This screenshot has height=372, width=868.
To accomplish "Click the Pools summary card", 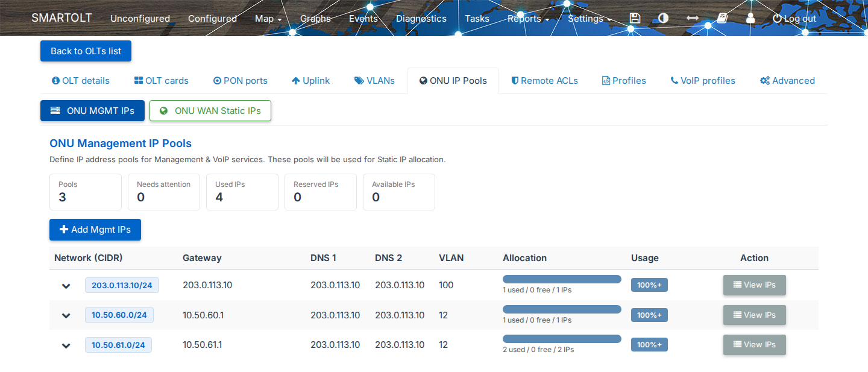I will coord(86,192).
